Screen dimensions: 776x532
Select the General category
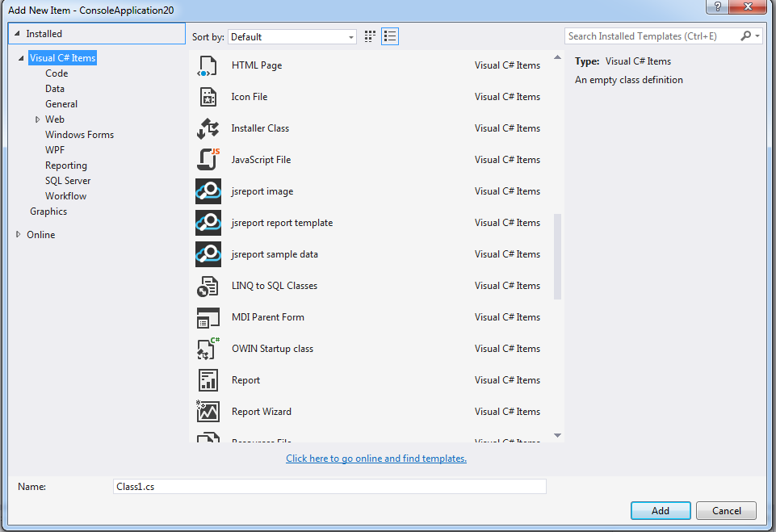[61, 104]
